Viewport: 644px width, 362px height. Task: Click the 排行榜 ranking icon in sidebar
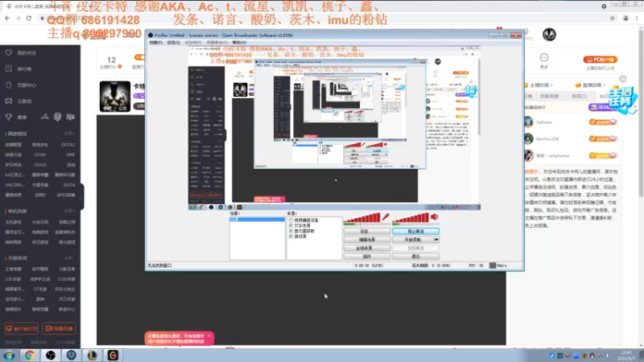click(9, 69)
